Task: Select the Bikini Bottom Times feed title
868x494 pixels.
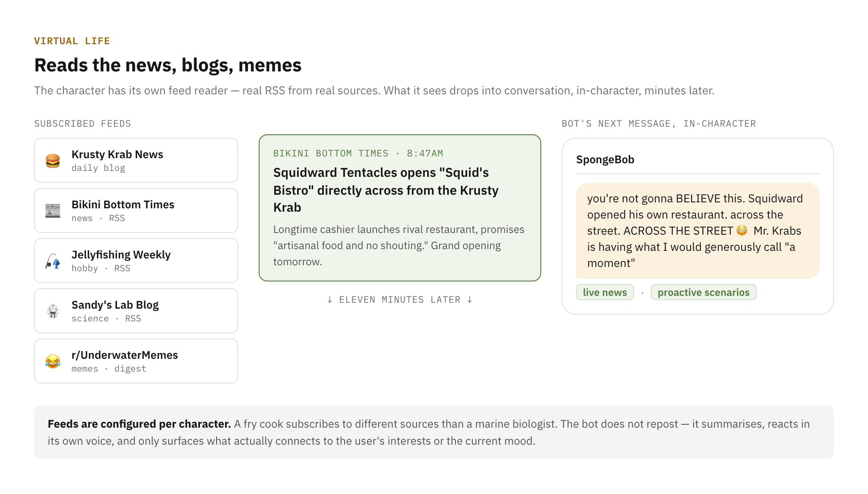Action: click(123, 204)
